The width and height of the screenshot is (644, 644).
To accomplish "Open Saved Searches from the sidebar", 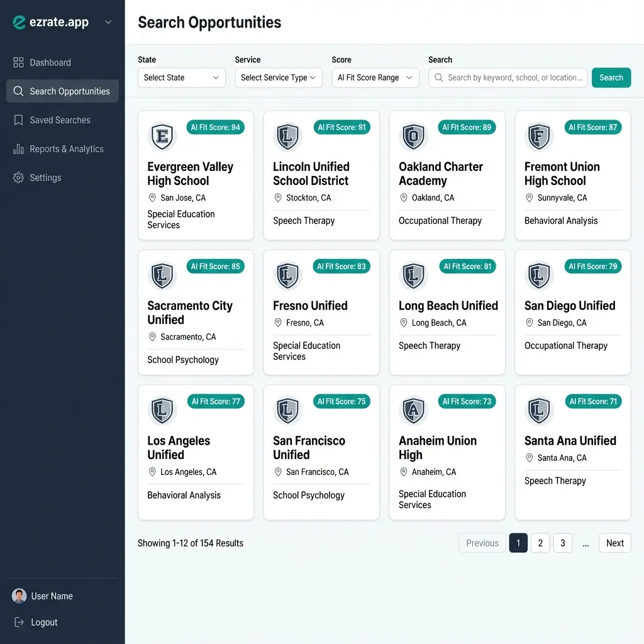I will (60, 120).
